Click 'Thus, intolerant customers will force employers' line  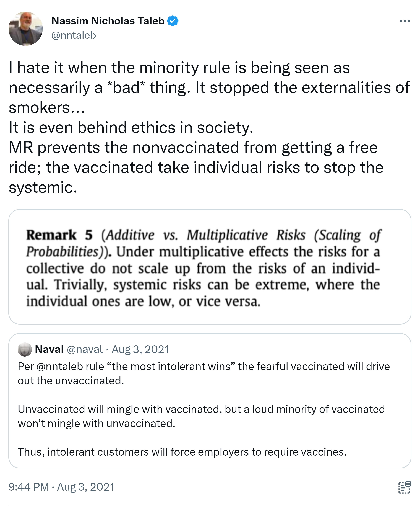click(182, 452)
